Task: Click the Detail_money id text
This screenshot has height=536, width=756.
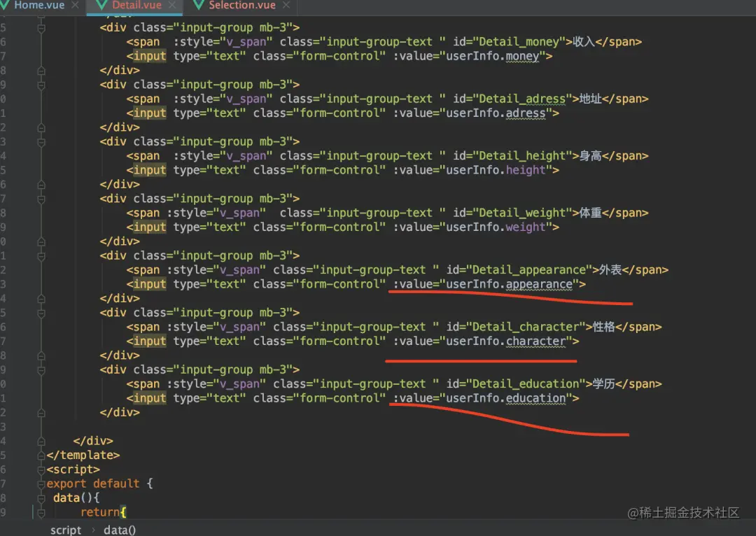Action: click(x=519, y=42)
